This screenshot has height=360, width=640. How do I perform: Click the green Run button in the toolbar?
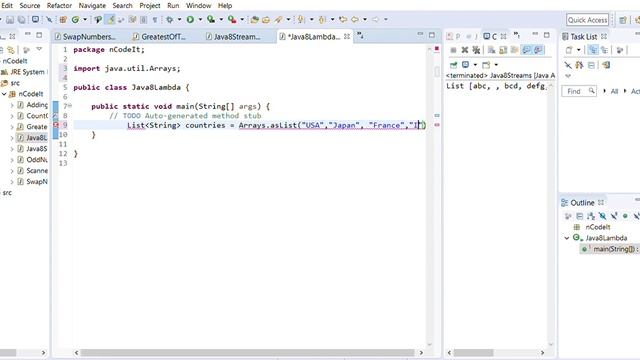[x=190, y=19]
